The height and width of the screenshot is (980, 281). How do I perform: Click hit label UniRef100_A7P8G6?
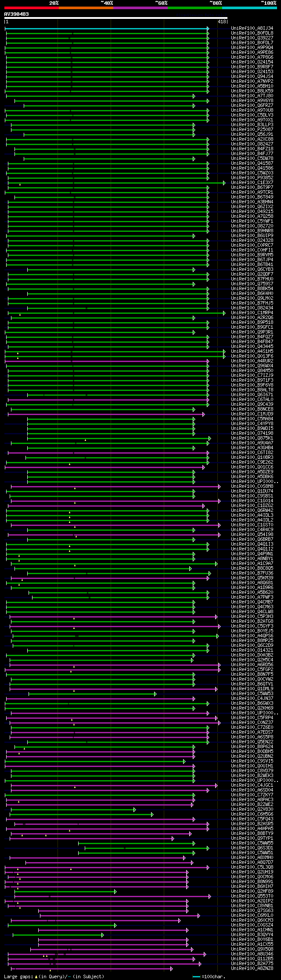click(x=252, y=57)
